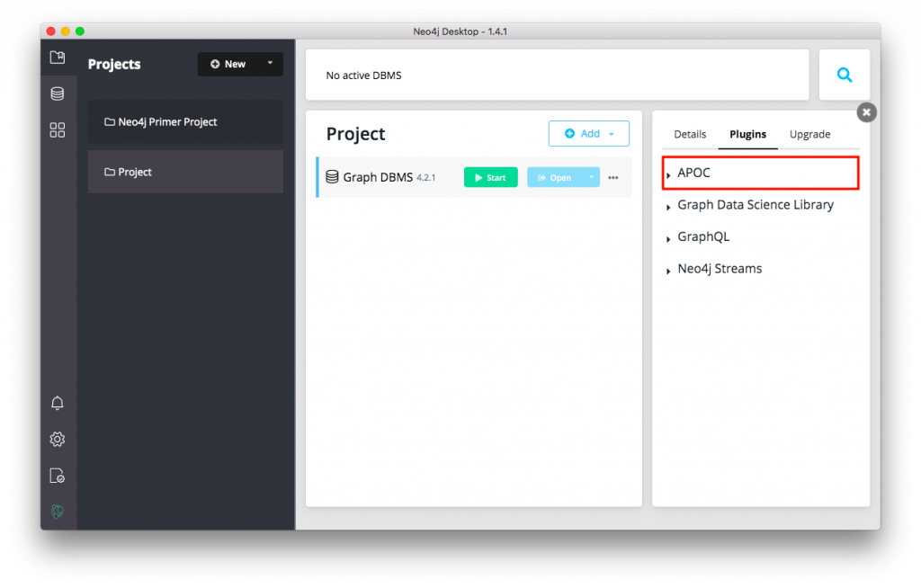Image resolution: width=921 pixels, height=588 pixels.
Task: Open the settings gear icon
Action: (58, 439)
